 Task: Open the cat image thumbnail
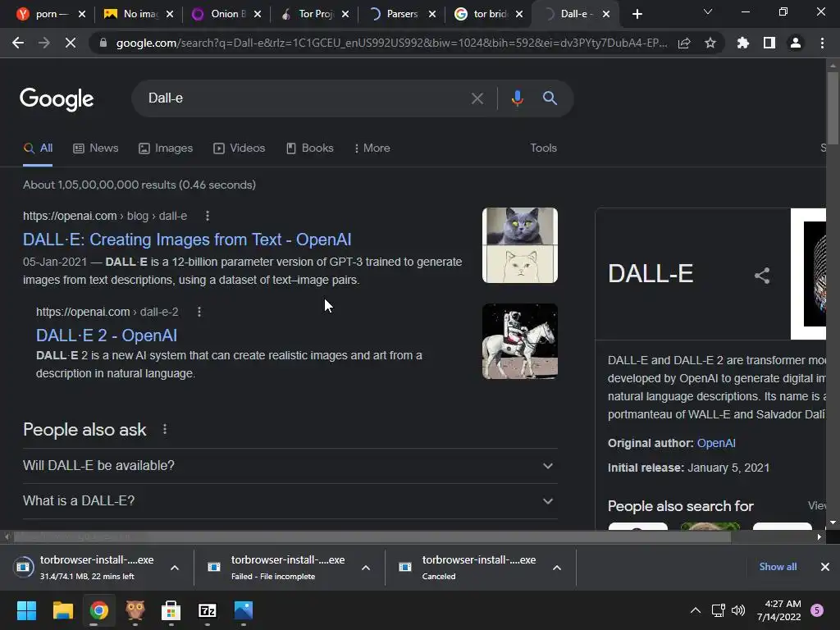coord(519,245)
